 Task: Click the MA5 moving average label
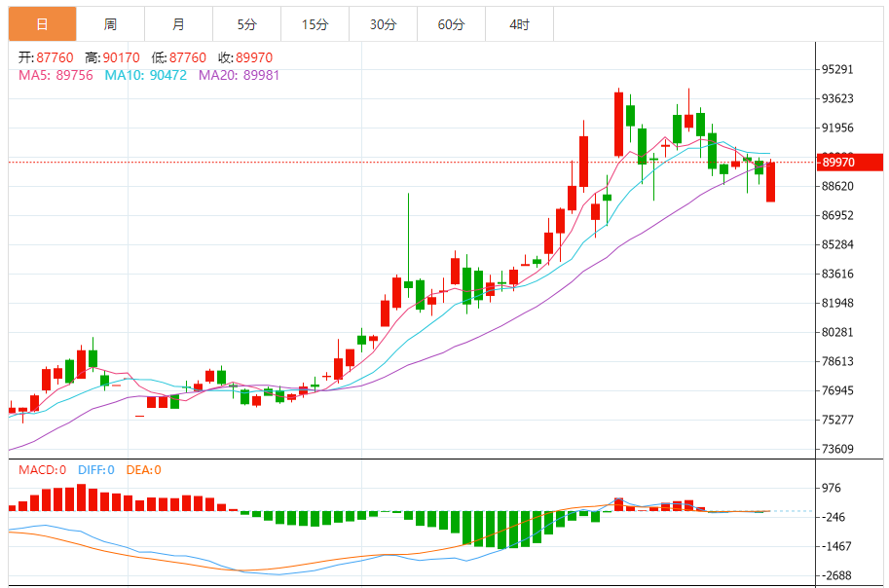pos(56,75)
